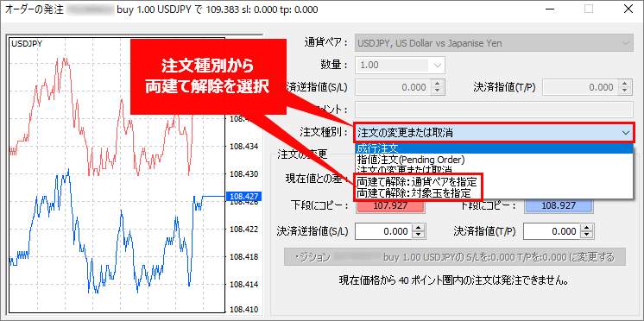Click the red 107.927 copy button
Image resolution: width=644 pixels, height=321 pixels.
(x=390, y=205)
